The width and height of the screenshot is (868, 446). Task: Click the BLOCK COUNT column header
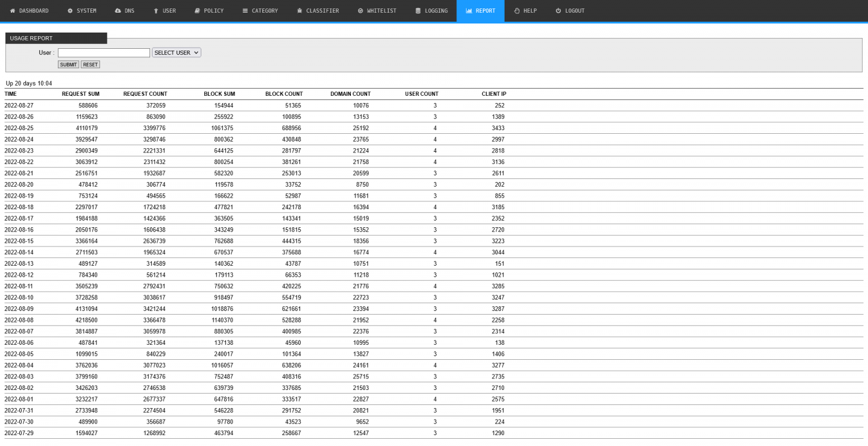coord(284,94)
